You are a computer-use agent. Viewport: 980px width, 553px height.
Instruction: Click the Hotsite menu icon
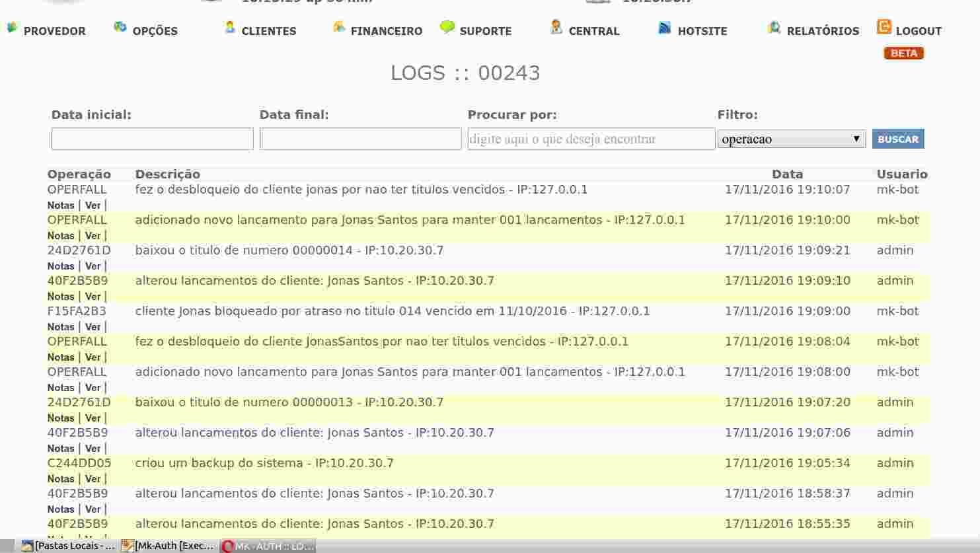(665, 28)
